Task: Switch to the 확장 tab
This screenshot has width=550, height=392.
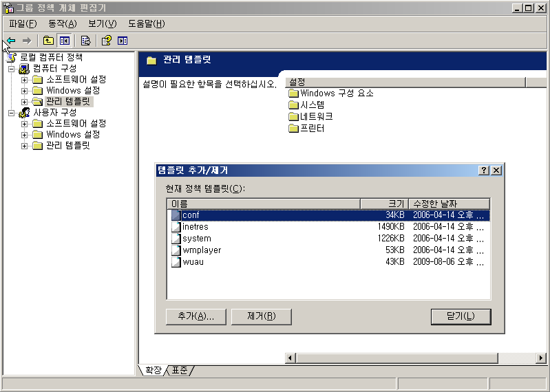Action: coord(154,370)
